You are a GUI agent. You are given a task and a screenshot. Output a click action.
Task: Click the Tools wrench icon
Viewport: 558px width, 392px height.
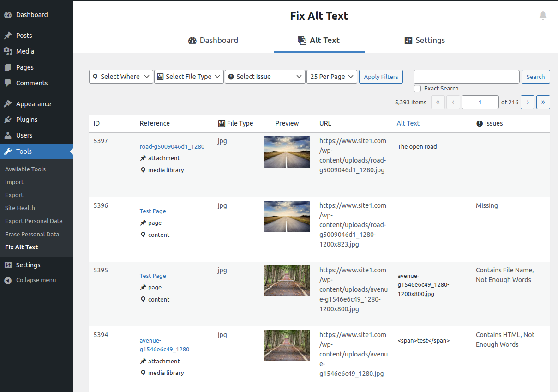coord(8,151)
